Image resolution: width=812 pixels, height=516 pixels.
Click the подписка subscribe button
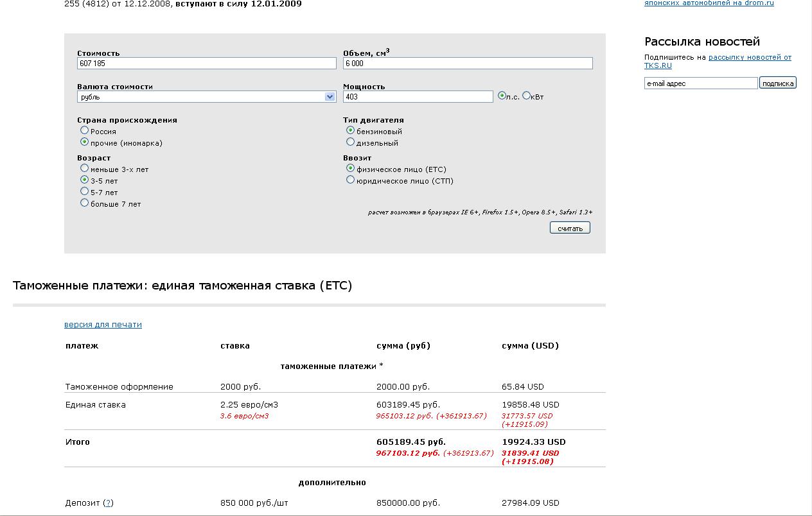[x=778, y=83]
